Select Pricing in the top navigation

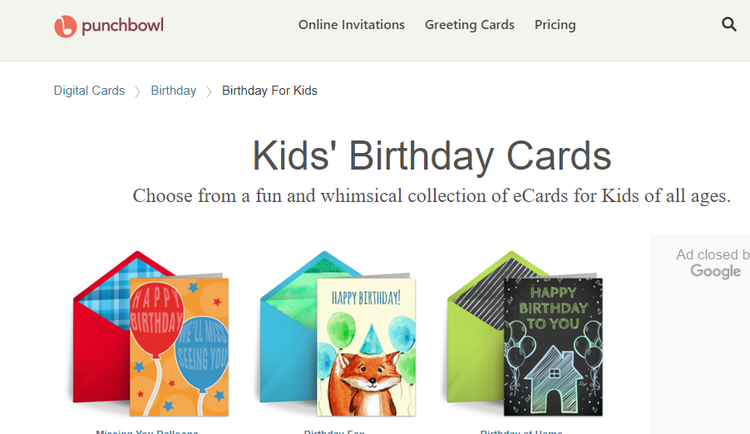(x=555, y=25)
